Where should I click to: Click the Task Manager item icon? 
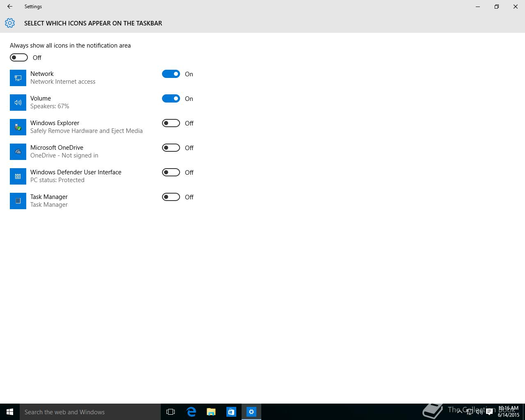(18, 201)
